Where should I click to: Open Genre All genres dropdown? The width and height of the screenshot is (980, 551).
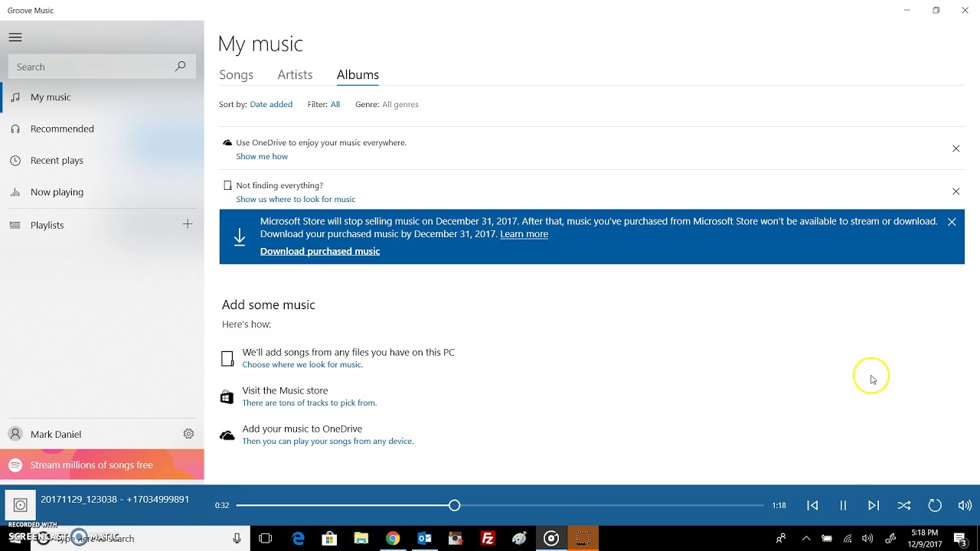(x=400, y=104)
